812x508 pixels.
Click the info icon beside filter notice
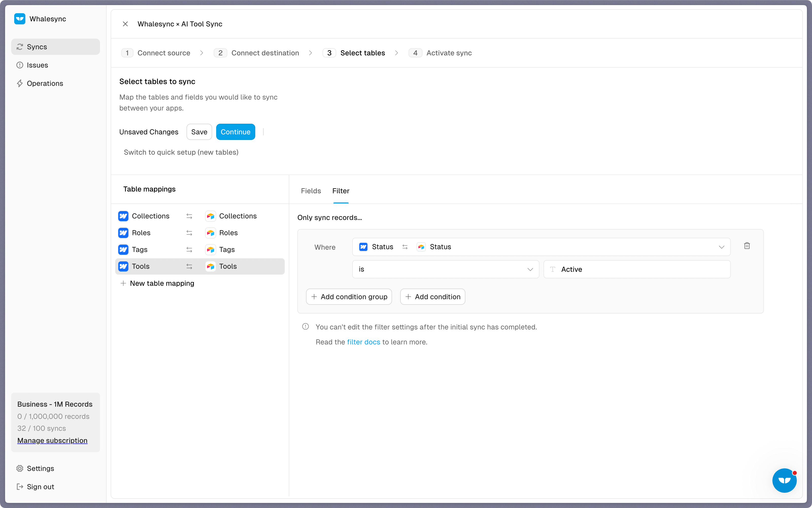click(305, 327)
